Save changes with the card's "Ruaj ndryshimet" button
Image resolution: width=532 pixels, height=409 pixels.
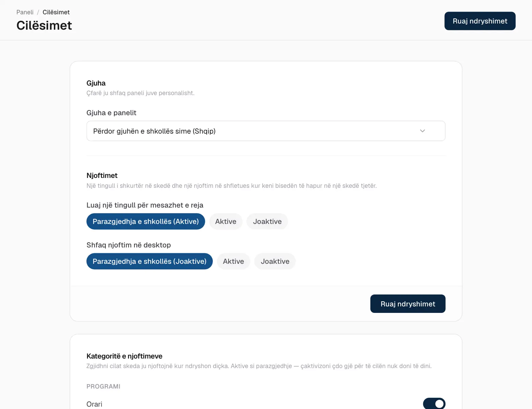pyautogui.click(x=408, y=304)
